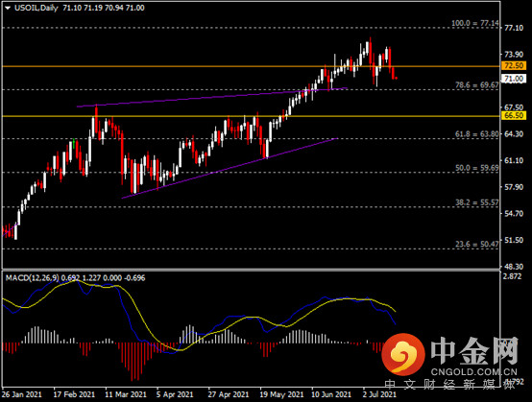This screenshot has width=532, height=402.
Task: Click the 2 Jul 2021 date marker
Action: (x=379, y=394)
